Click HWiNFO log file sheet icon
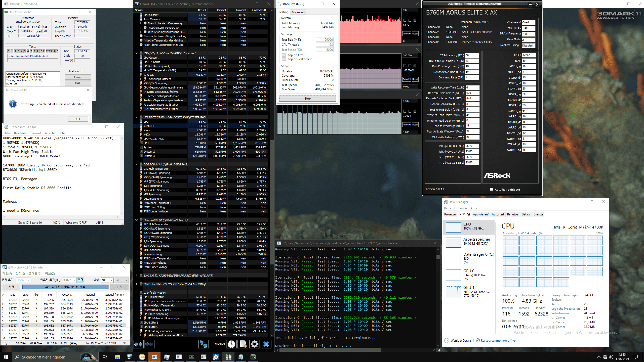 [x=243, y=344]
